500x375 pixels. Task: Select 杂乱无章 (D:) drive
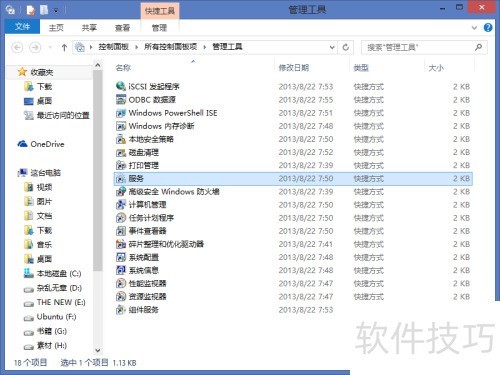[59, 288]
